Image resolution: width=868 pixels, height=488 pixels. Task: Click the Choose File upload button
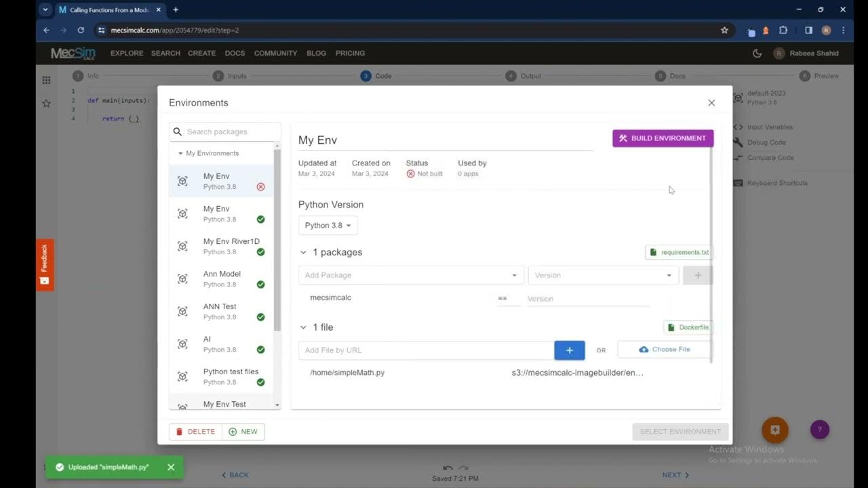pyautogui.click(x=665, y=350)
